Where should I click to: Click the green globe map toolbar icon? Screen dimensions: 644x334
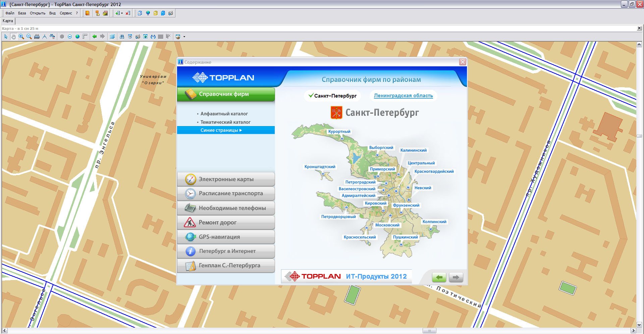[77, 37]
